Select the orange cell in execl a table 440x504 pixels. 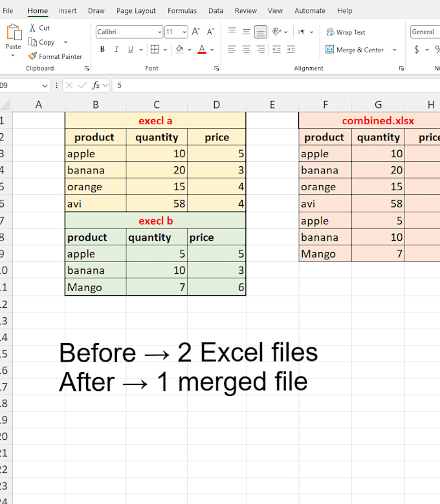pos(96,187)
